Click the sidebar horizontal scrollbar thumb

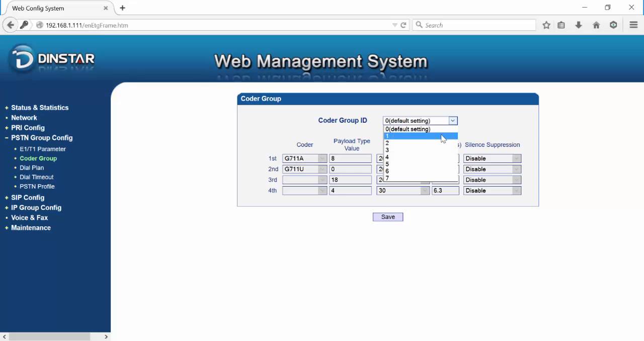(49, 336)
